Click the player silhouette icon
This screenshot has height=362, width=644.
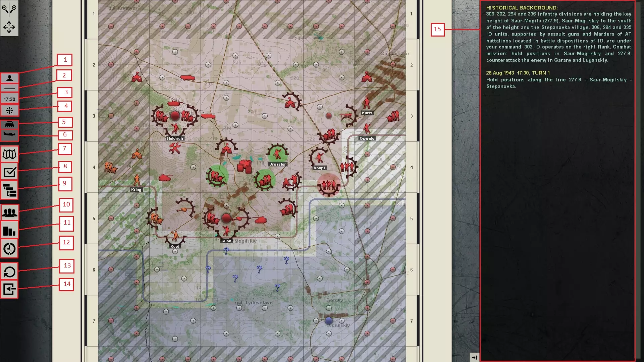9,78
